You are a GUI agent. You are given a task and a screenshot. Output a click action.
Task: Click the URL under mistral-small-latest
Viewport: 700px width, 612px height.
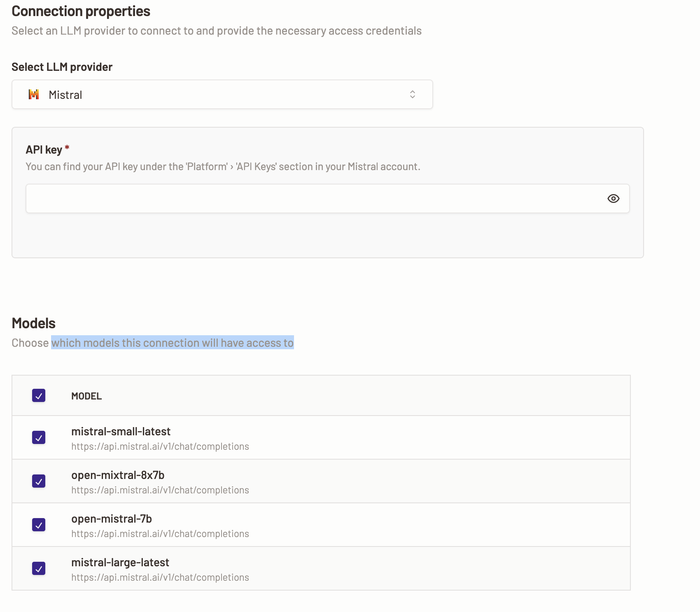coord(160,446)
